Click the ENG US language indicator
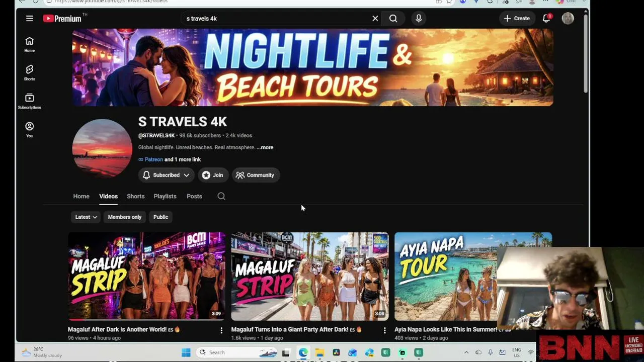The image size is (644, 362). [x=517, y=352]
